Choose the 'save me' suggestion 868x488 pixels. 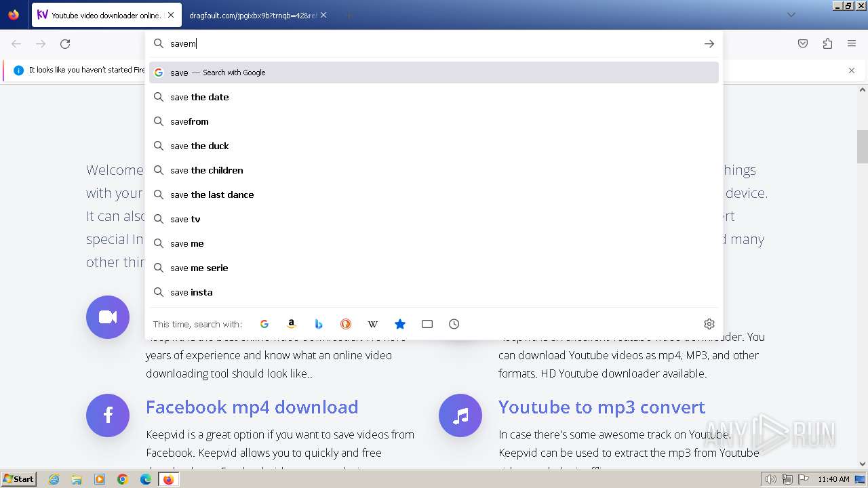(434, 243)
